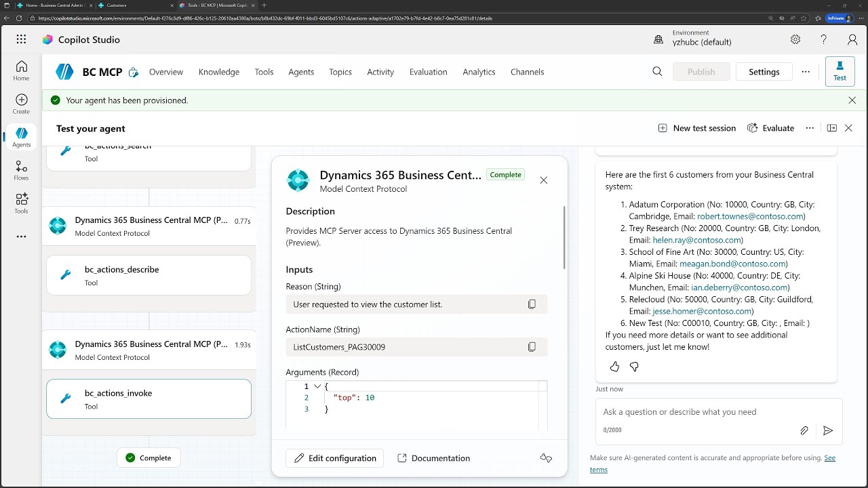868x488 pixels.
Task: Click Edit configuration button
Action: point(335,458)
